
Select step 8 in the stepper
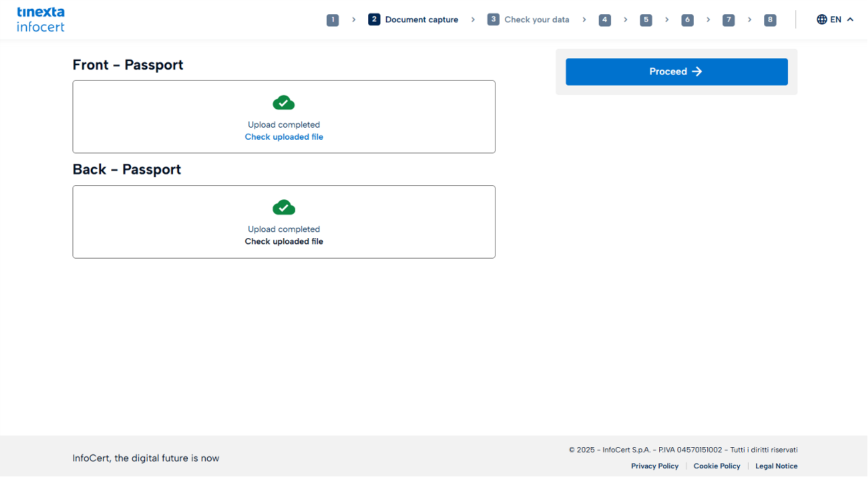770,20
